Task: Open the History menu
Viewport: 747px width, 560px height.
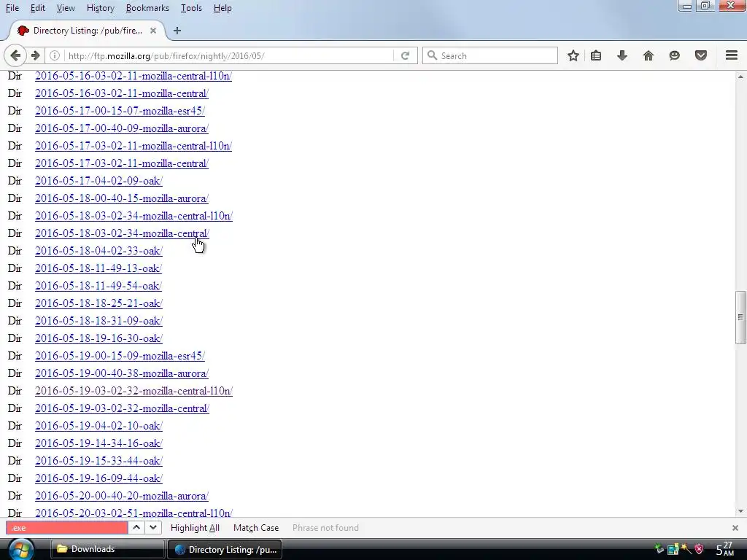Action: pyautogui.click(x=101, y=8)
